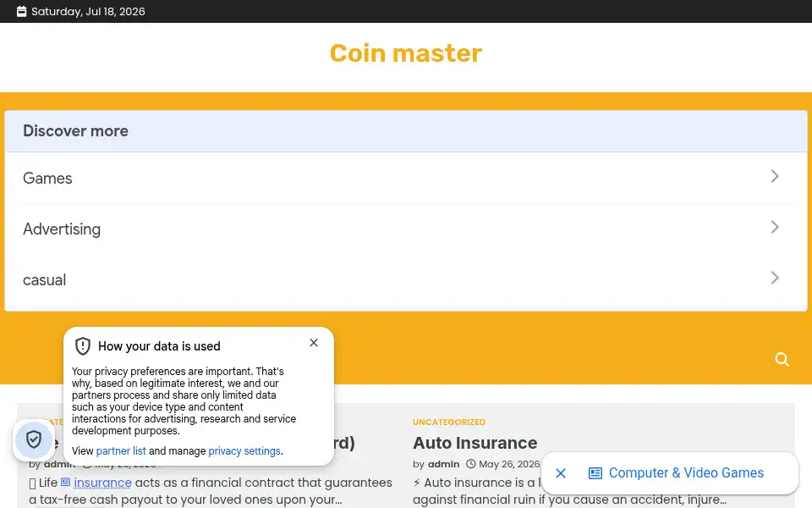Open the casual discover item

click(405, 279)
